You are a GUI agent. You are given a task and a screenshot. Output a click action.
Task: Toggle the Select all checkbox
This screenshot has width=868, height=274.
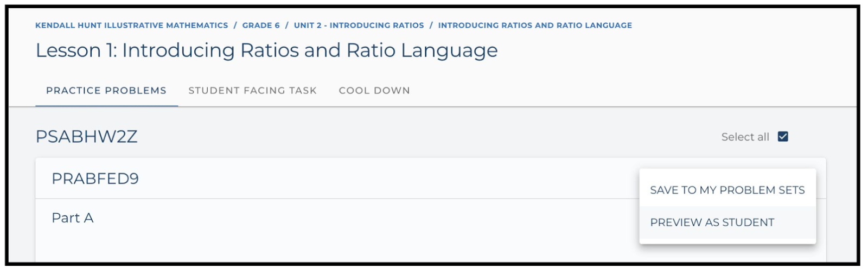pos(782,137)
